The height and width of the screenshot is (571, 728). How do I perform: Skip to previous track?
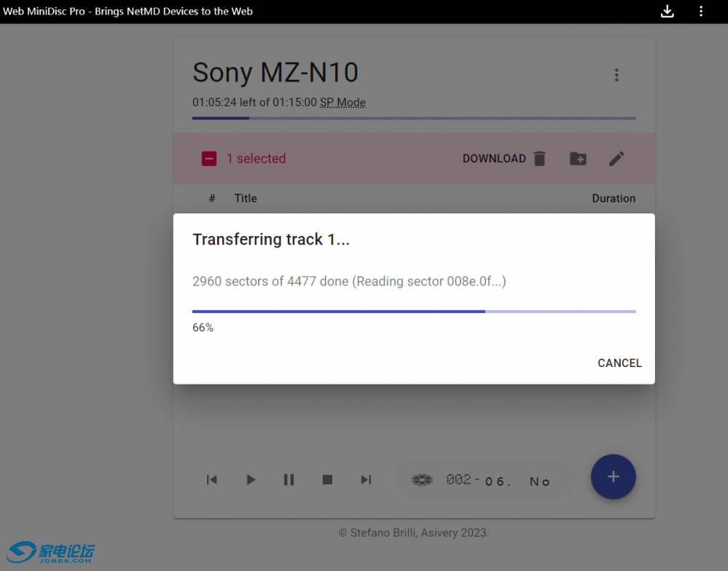pos(212,480)
